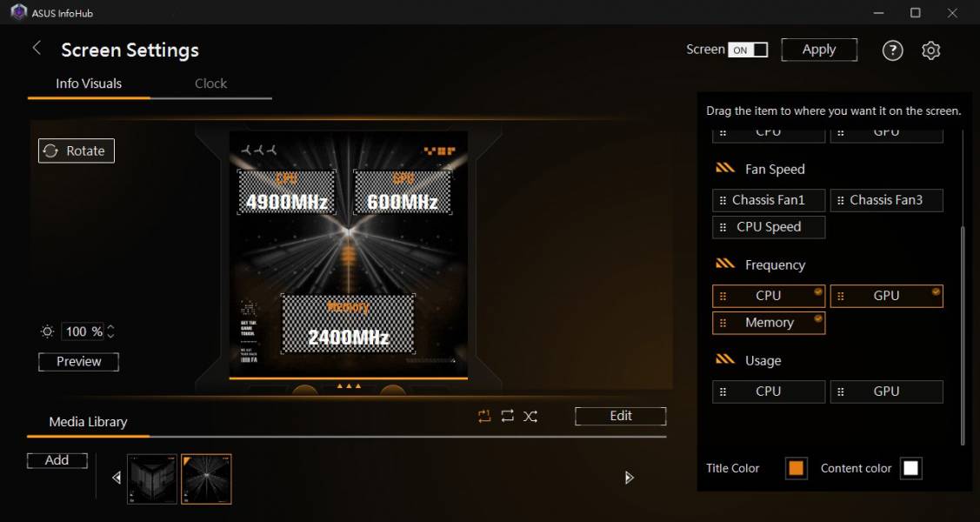
Task: Select the first media library thumbnail
Action: point(152,478)
